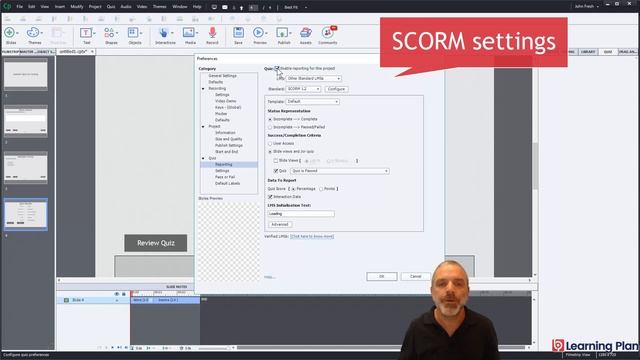Click the Review Quiz button on slide
Viewport: 640px width, 360px height.
[x=156, y=243]
